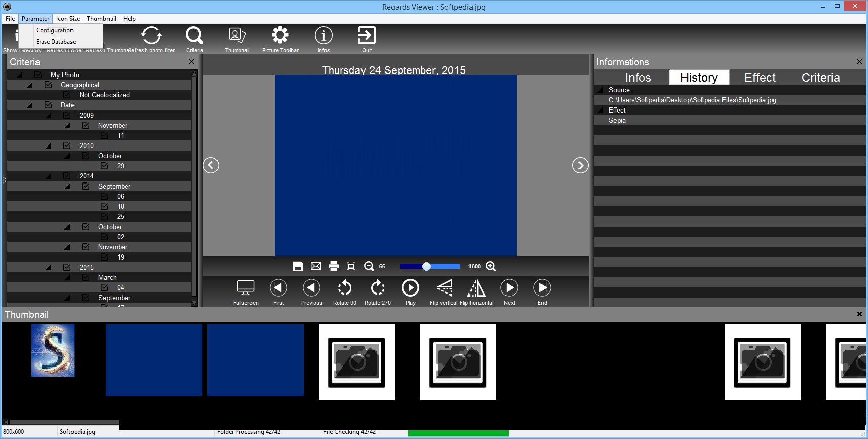Image resolution: width=868 pixels, height=439 pixels.
Task: Open the Infos toolbar icon
Action: coord(323,35)
